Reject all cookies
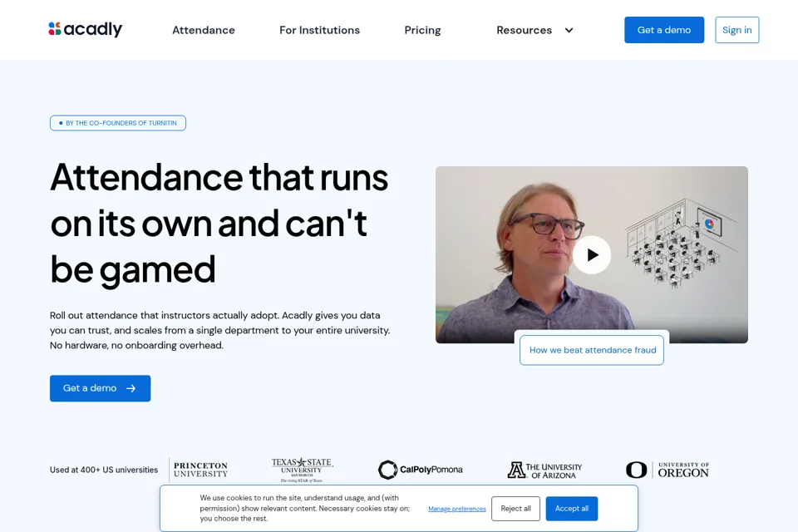This screenshot has width=798, height=532. pyautogui.click(x=515, y=509)
